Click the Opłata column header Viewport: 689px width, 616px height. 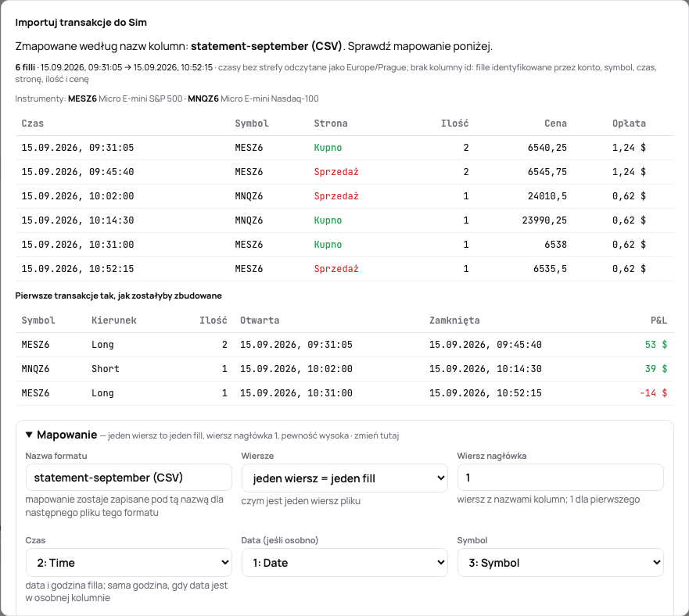629,124
